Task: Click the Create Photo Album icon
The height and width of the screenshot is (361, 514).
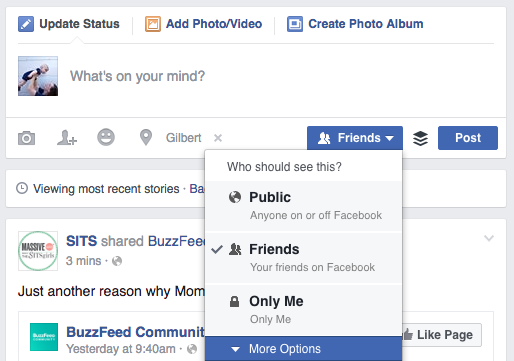Action: (295, 24)
